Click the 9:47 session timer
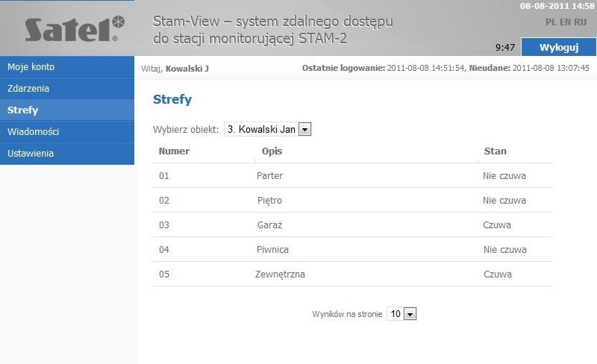The width and height of the screenshot is (597, 364). pyautogui.click(x=505, y=48)
